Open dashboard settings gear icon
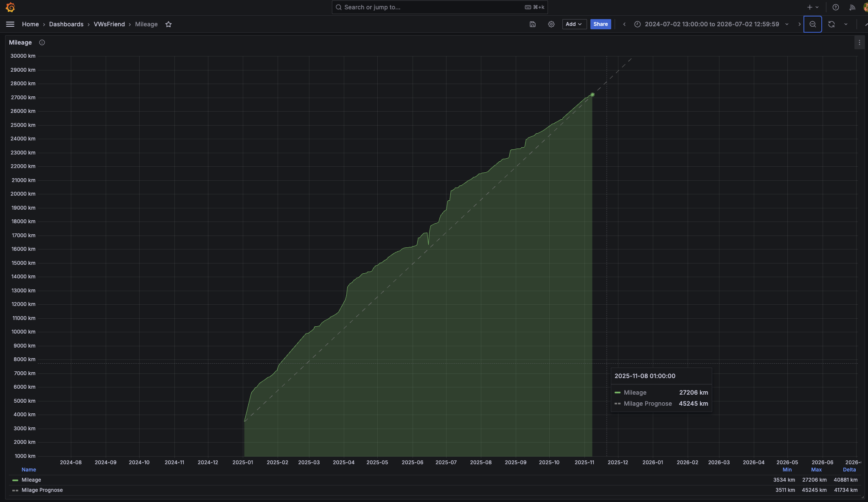This screenshot has width=868, height=502. click(x=551, y=24)
